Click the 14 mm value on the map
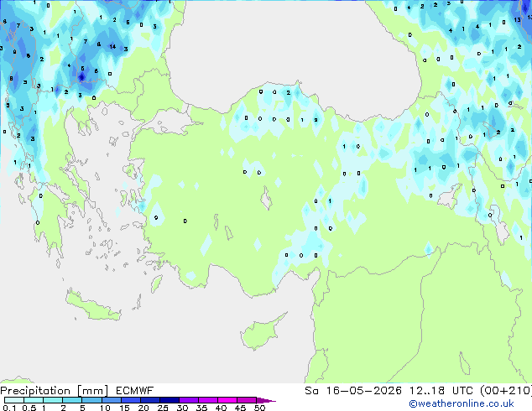The image size is (532, 411). click(x=112, y=46)
